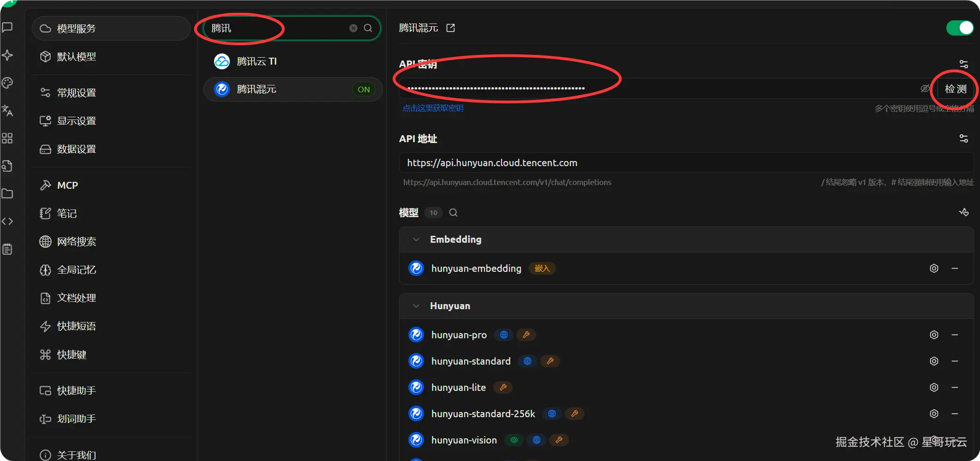This screenshot has width=980, height=461.
Task: Open settings gear for hunyuan-embedding
Action: [934, 269]
